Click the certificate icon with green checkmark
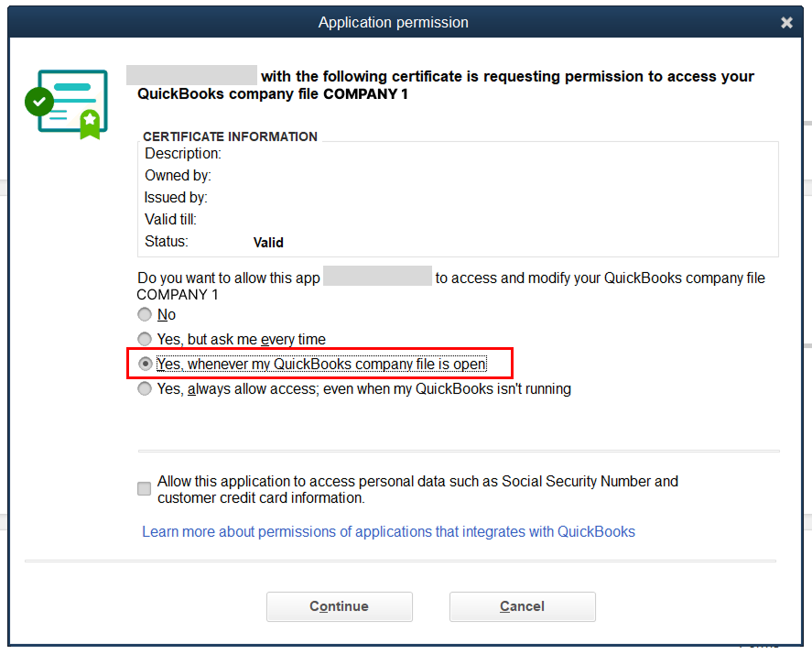 pyautogui.click(x=67, y=104)
